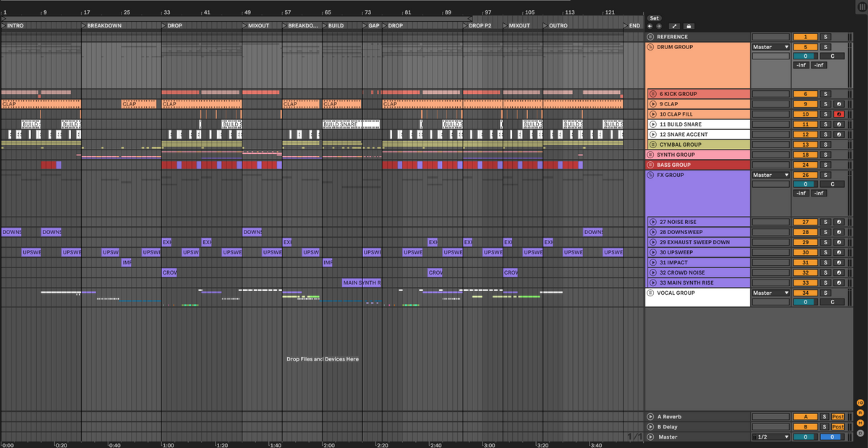868x448 pixels.
Task: Toggle Post button on A Reverb return
Action: pos(838,417)
